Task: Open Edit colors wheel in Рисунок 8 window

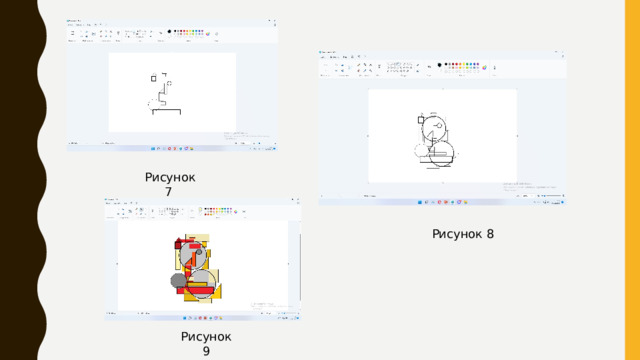Action: pyautogui.click(x=484, y=67)
